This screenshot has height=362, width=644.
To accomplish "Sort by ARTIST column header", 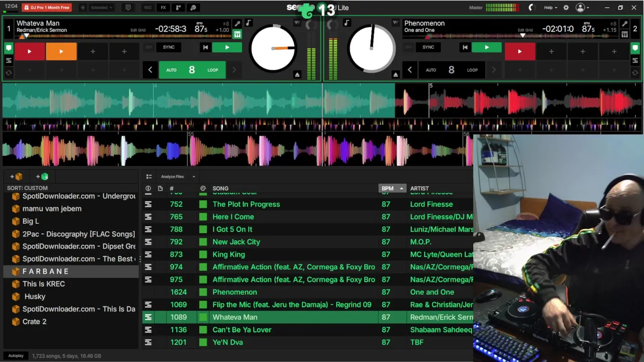I will (420, 189).
